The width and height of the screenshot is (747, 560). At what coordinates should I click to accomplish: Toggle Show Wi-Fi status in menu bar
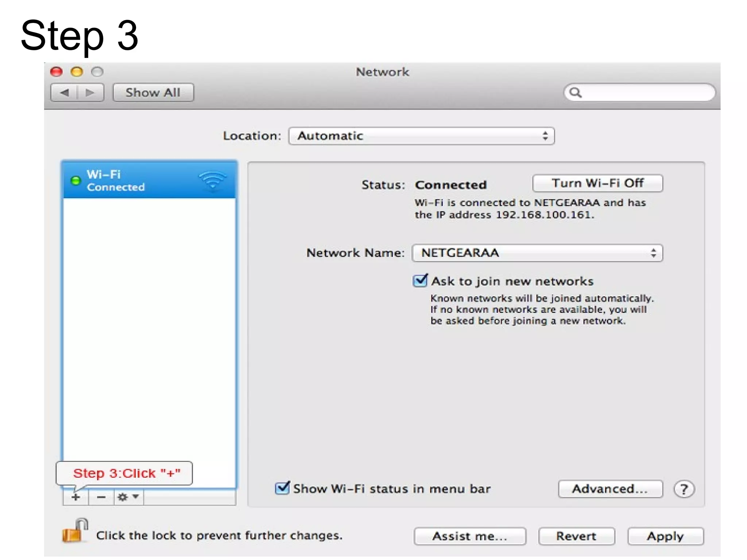(282, 488)
